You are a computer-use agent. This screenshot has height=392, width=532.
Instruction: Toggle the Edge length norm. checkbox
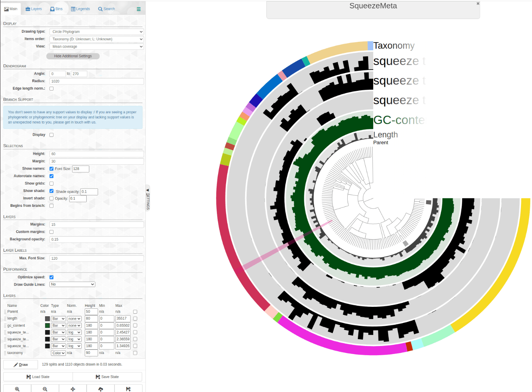coord(52,89)
